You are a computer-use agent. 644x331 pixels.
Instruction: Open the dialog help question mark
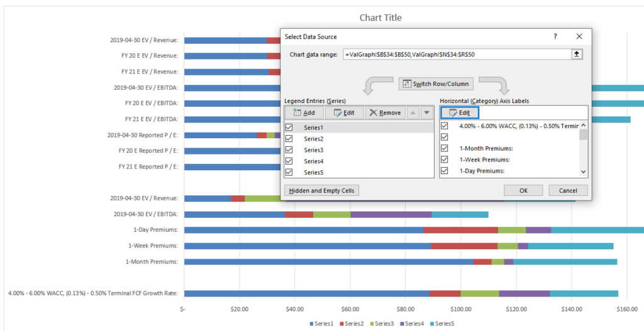[555, 36]
